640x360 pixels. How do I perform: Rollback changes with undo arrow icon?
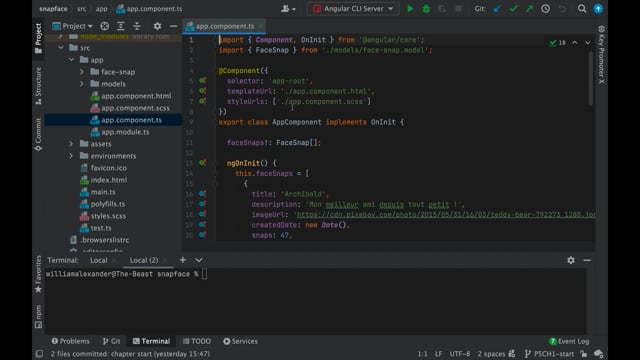click(x=562, y=9)
